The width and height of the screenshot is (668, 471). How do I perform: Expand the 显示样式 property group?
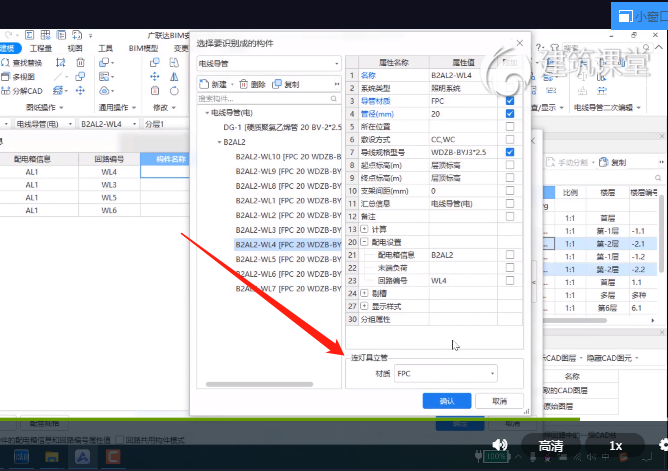(364, 306)
